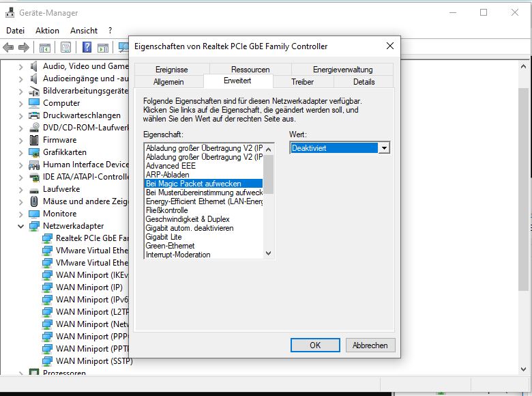This screenshot has width=532, height=396.
Task: Open the ? help menu
Action: [x=110, y=31]
